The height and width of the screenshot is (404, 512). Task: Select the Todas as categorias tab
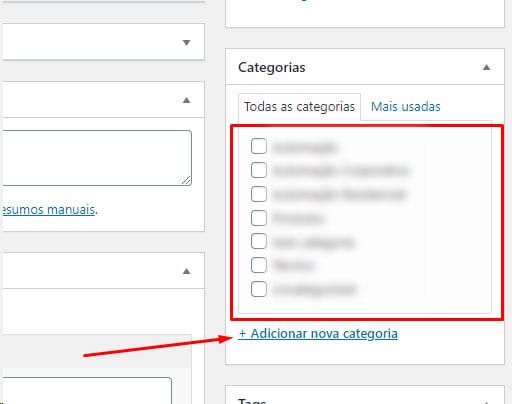(299, 107)
